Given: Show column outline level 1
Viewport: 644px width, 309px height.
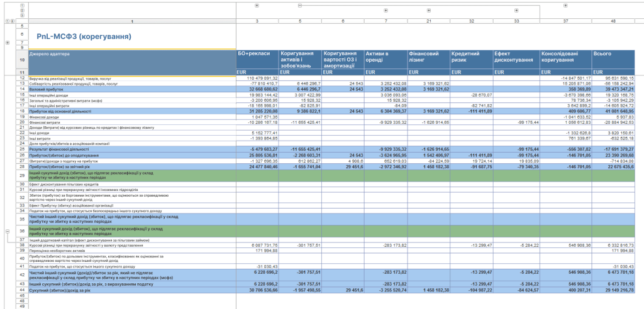Looking at the screenshot, I should 22,6.
